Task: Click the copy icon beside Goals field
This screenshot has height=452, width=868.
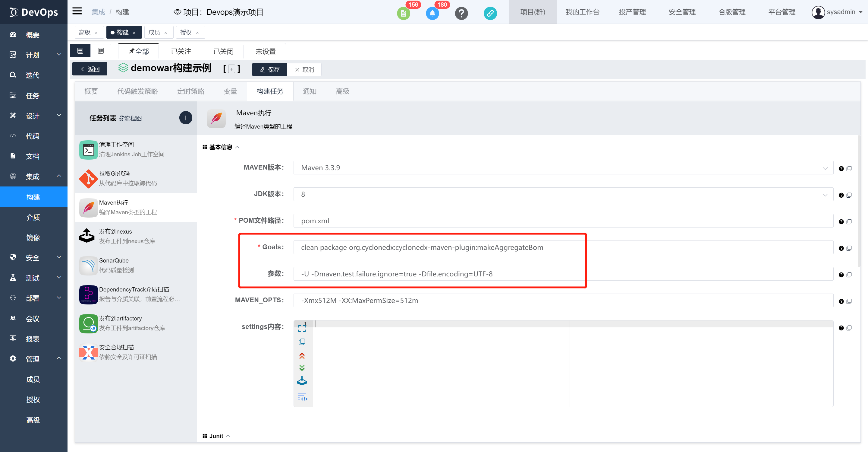Action: tap(849, 248)
